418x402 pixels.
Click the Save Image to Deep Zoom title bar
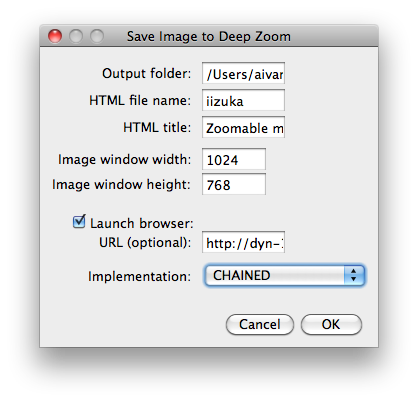click(x=209, y=36)
